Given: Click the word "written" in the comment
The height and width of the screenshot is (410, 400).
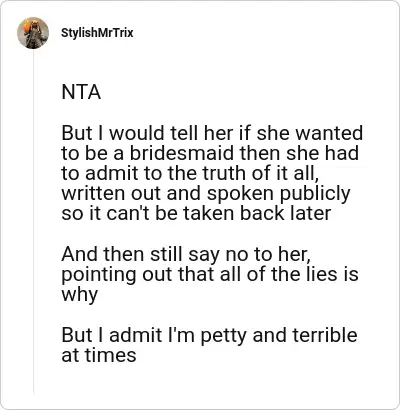Looking at the screenshot, I should click(x=93, y=193).
